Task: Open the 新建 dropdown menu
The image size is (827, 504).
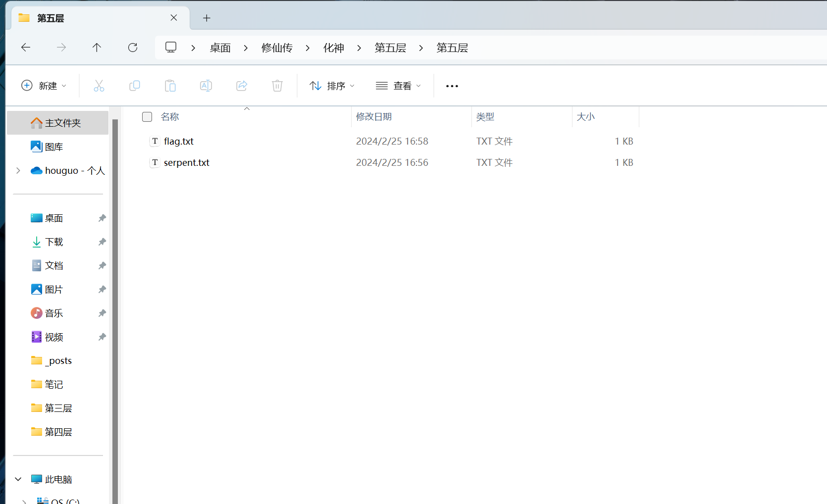Action: [x=44, y=86]
